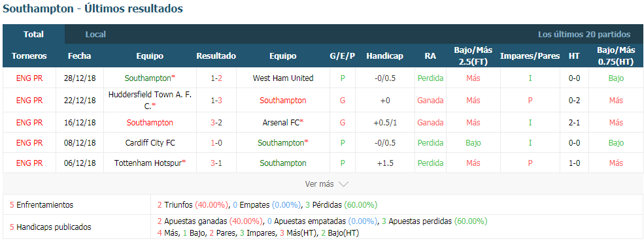
Task: Switch to the Local tab
Action: (95, 35)
